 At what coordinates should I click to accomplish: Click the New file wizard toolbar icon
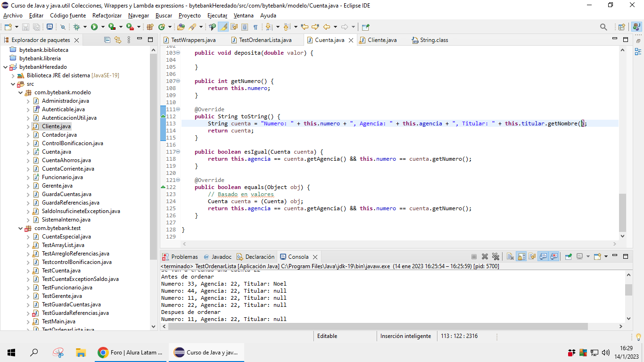(8, 27)
